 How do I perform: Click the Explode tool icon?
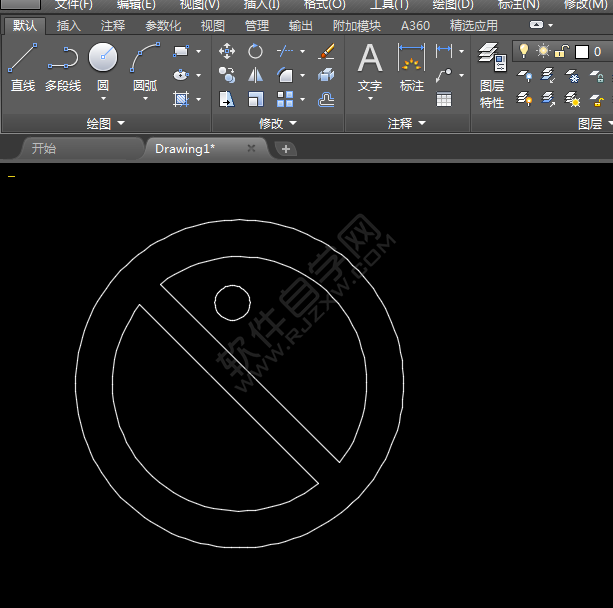coord(326,75)
